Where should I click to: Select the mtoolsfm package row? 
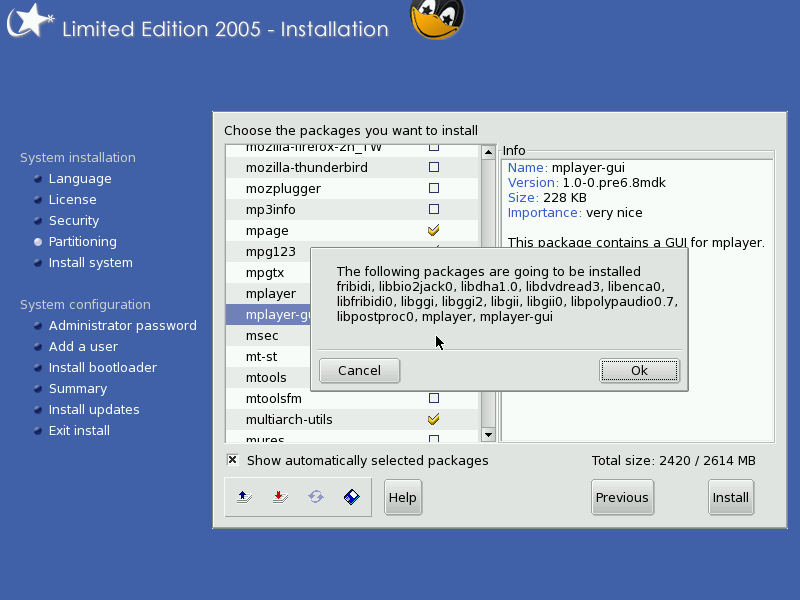coord(352,398)
